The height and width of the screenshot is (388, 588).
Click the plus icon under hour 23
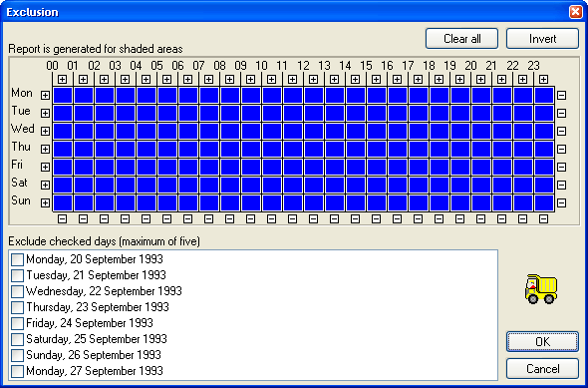543,79
